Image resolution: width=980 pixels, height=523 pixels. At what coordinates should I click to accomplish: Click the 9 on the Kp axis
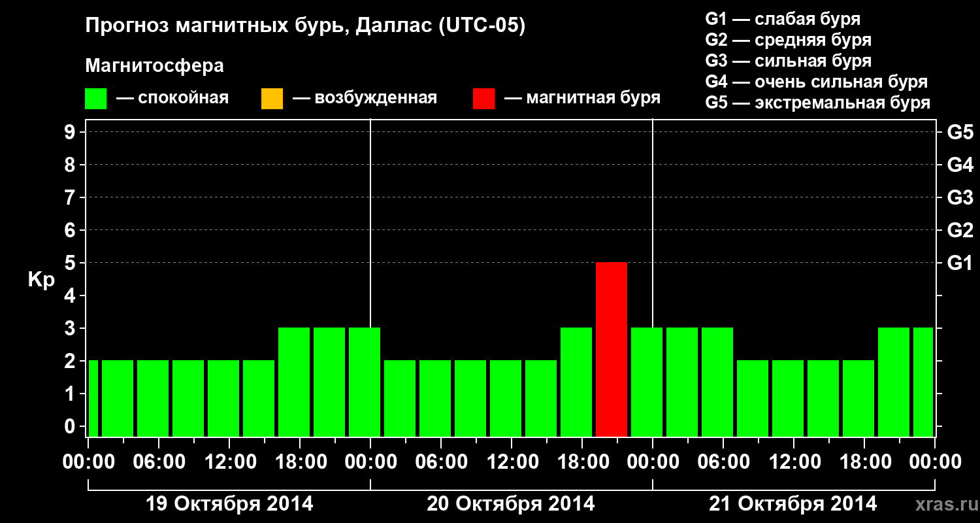click(x=71, y=132)
